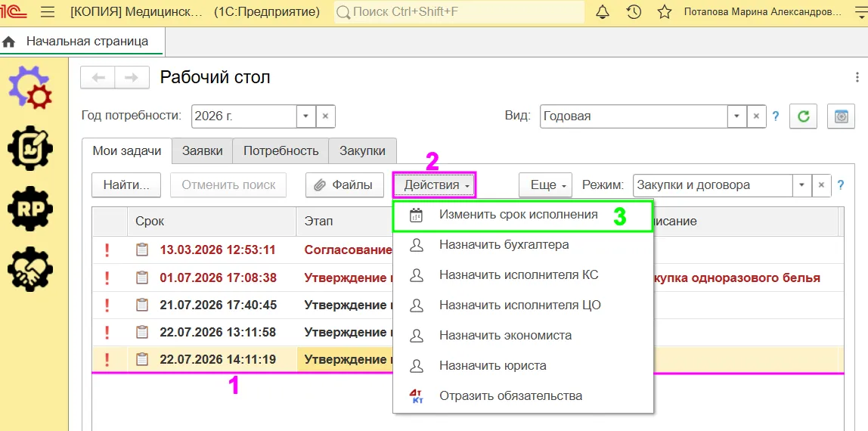
Task: Select Назначить исполнителя КС menu item
Action: point(522,275)
